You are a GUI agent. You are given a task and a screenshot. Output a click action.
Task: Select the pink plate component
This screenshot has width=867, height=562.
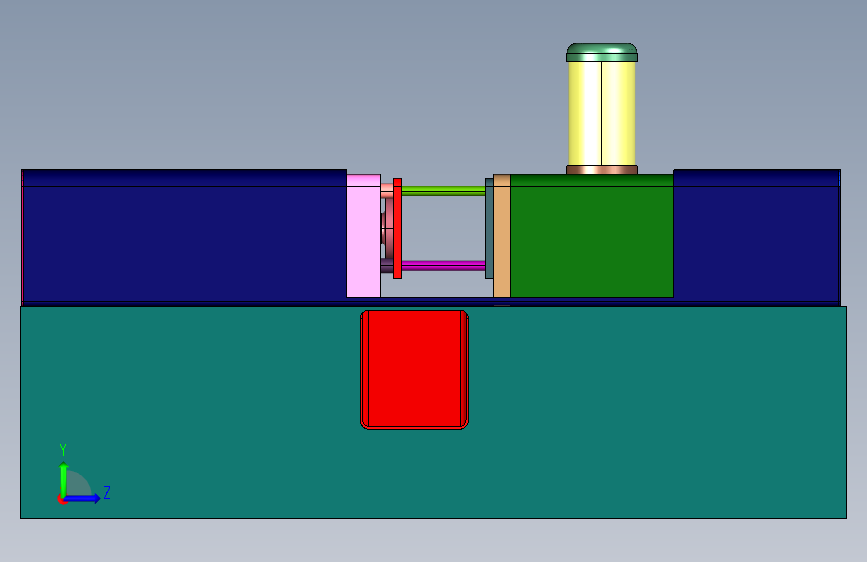point(363,236)
